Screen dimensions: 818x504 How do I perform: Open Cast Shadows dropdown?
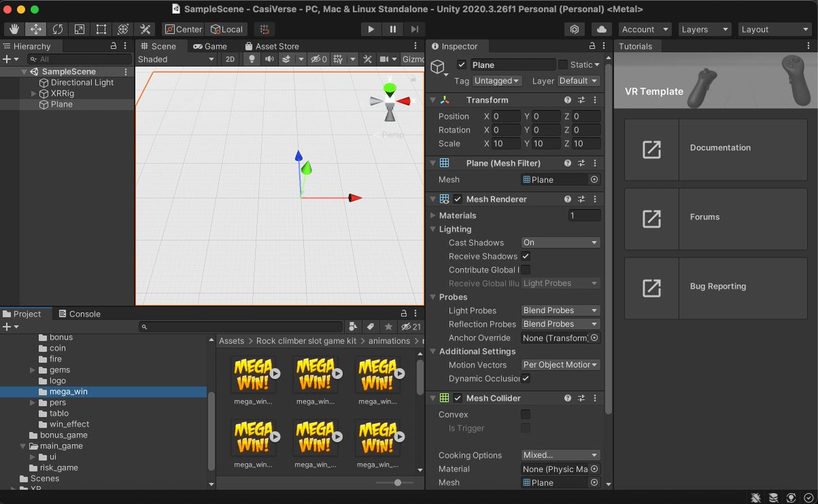[560, 242]
